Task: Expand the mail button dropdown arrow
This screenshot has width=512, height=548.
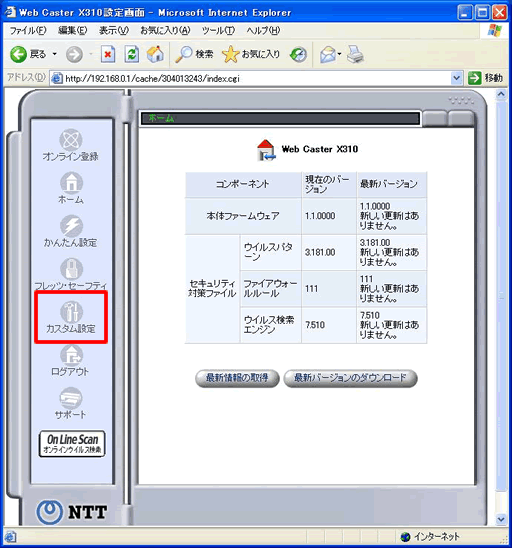Action: [x=339, y=54]
